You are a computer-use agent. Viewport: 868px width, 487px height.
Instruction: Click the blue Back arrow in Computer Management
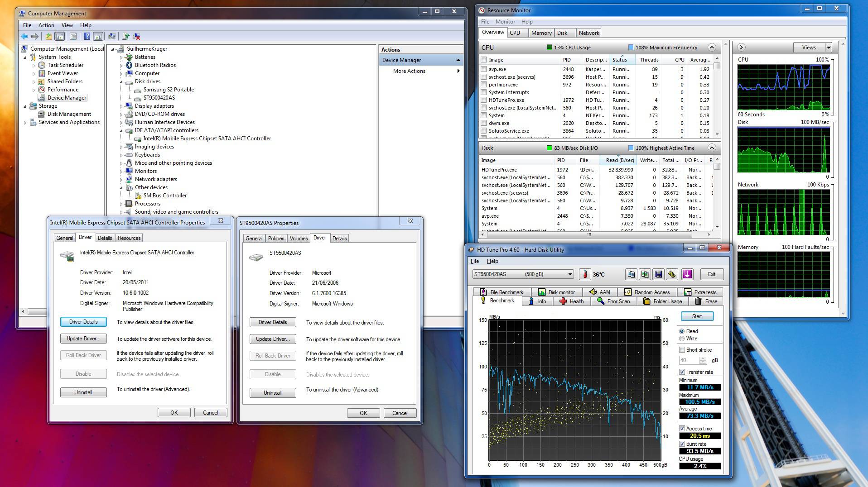tap(24, 36)
